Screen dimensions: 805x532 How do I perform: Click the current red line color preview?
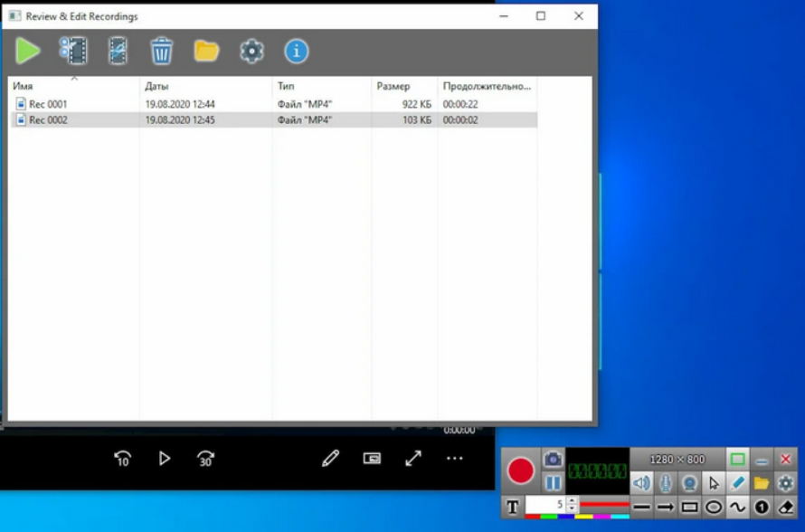(605, 504)
